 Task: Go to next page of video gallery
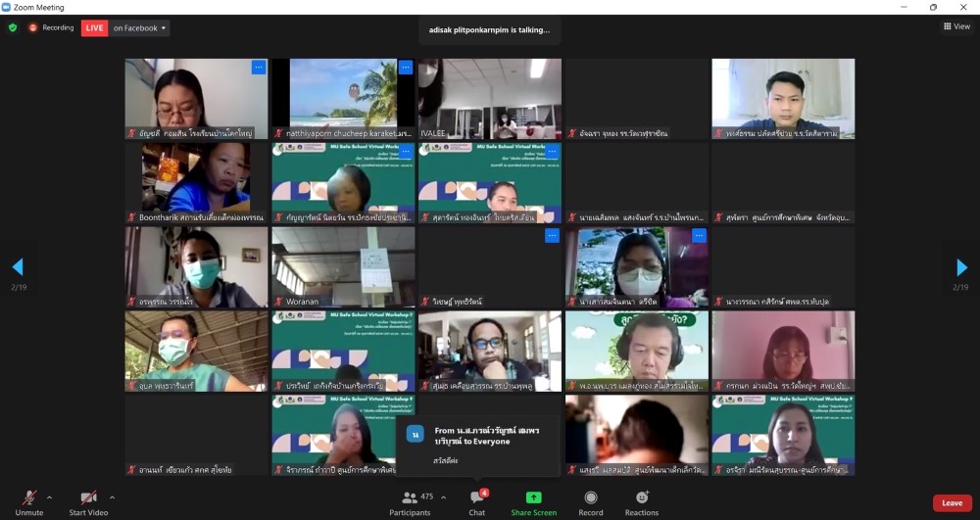coord(961,267)
